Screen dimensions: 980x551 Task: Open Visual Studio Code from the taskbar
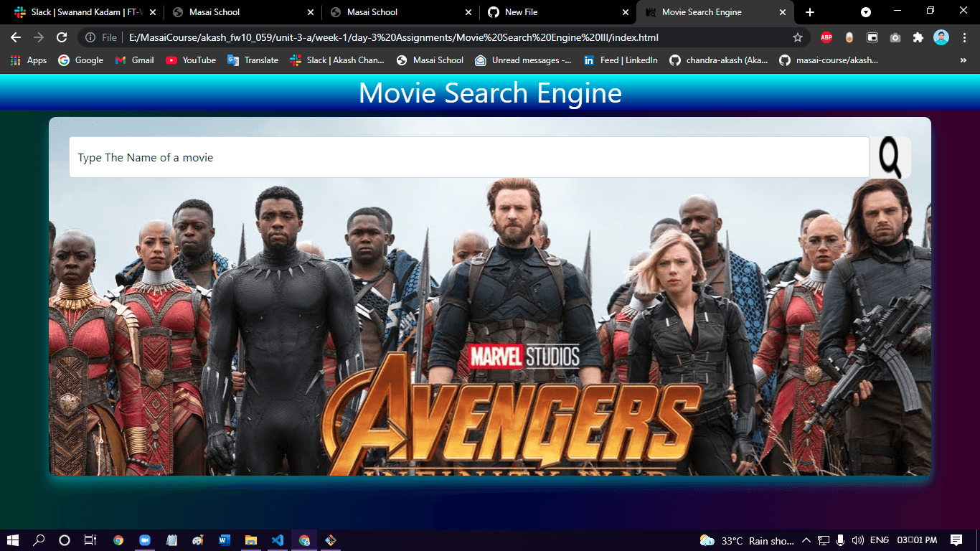pyautogui.click(x=278, y=540)
